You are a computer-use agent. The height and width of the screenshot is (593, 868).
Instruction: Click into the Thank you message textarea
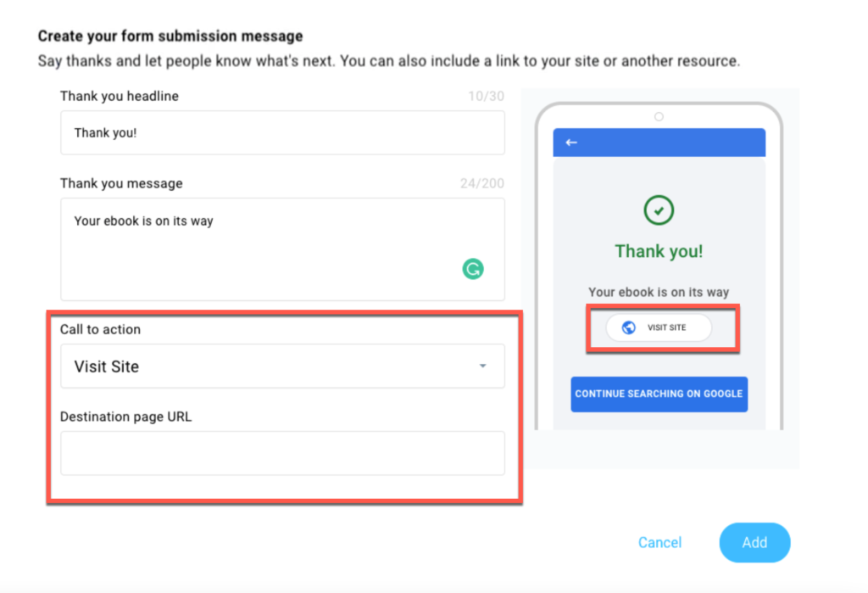click(x=282, y=249)
